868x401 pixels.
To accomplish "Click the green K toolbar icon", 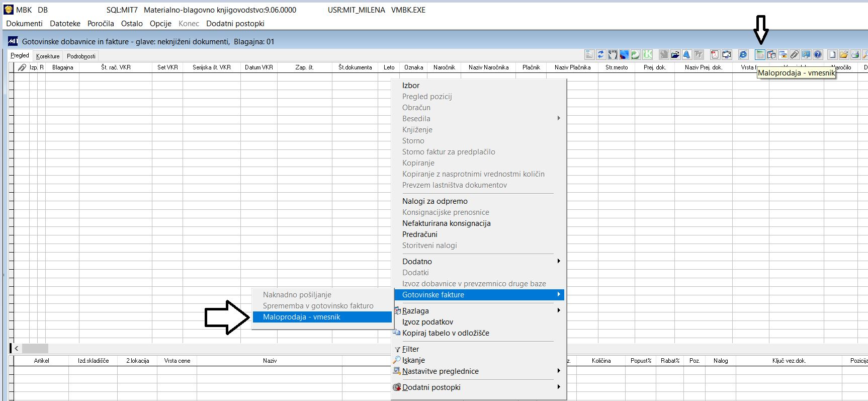I will coord(647,55).
